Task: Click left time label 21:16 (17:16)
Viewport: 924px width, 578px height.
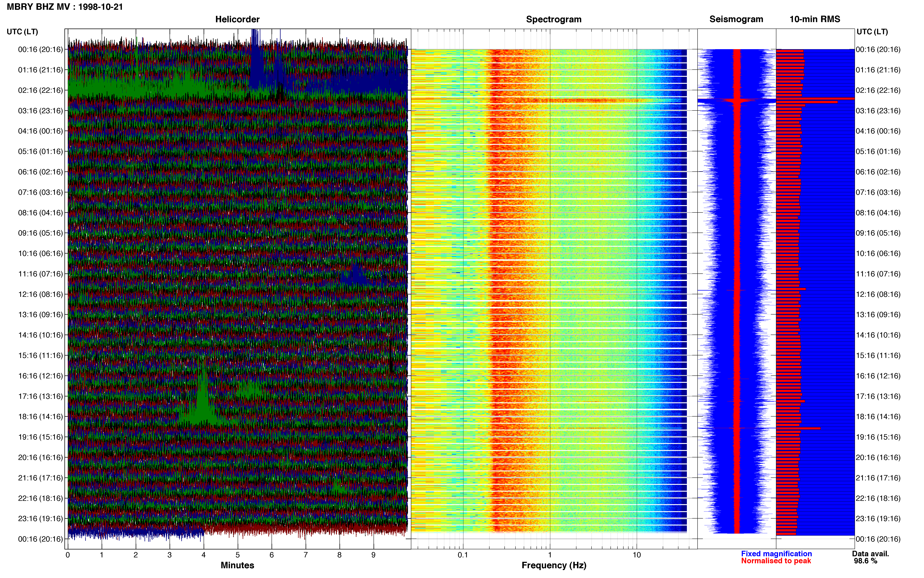Action: coord(41,478)
